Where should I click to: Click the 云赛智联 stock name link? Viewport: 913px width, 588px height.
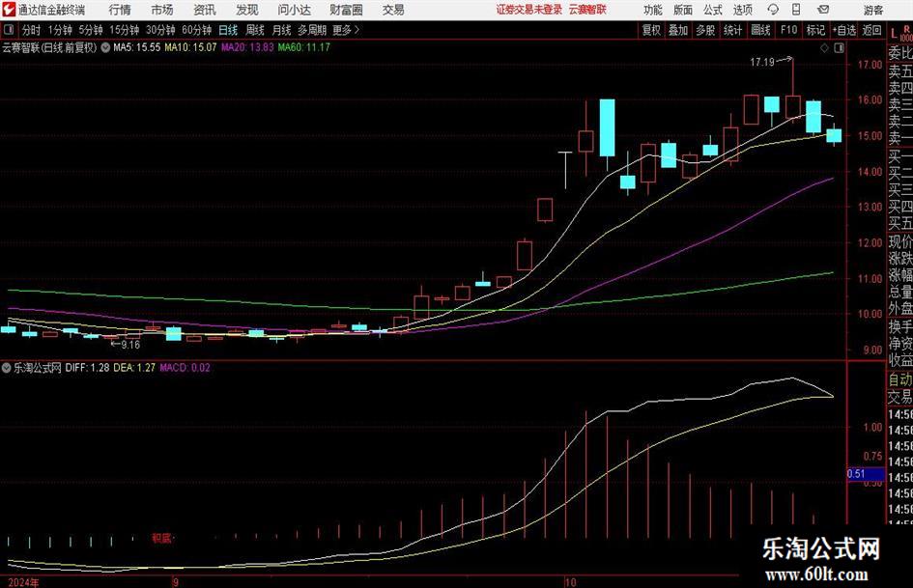click(587, 10)
